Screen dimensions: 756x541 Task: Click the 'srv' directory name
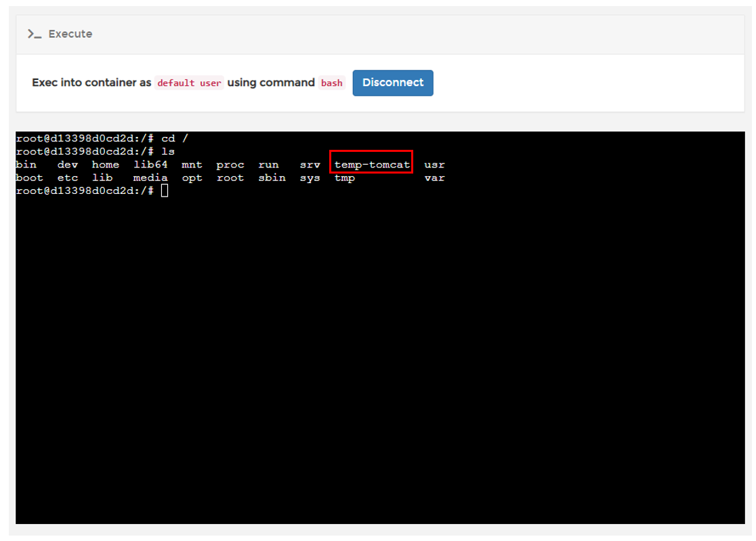[310, 165]
